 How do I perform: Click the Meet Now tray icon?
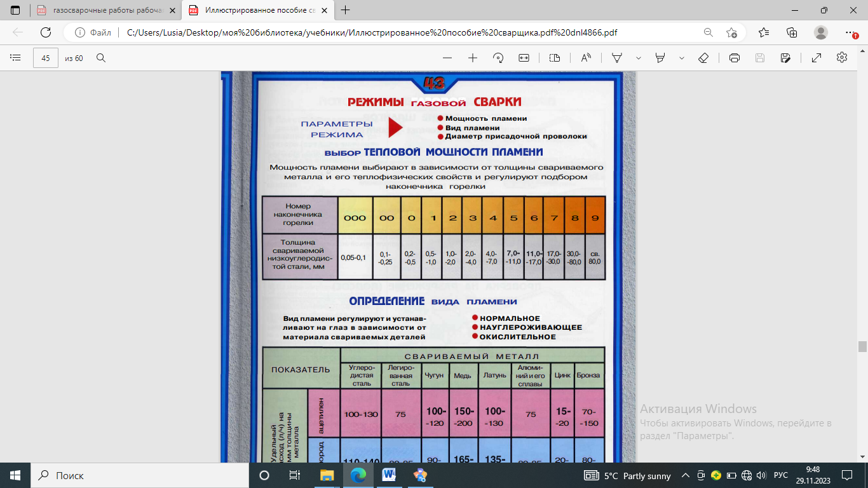point(701,475)
